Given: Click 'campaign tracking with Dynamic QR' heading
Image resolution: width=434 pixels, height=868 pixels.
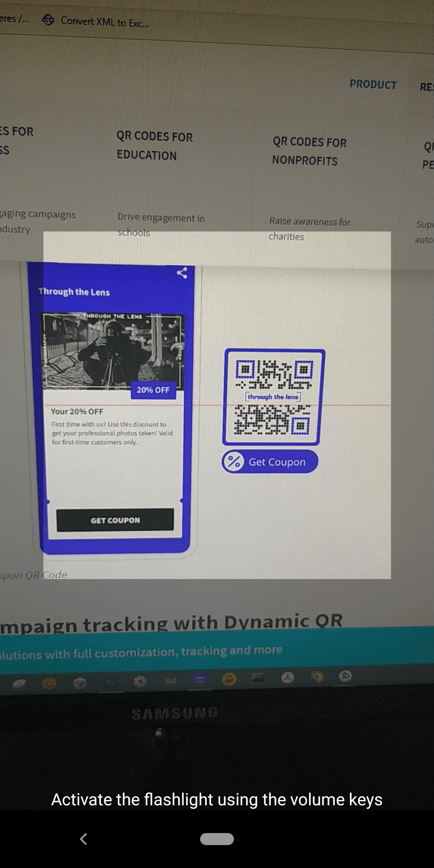Looking at the screenshot, I should pos(171,623).
